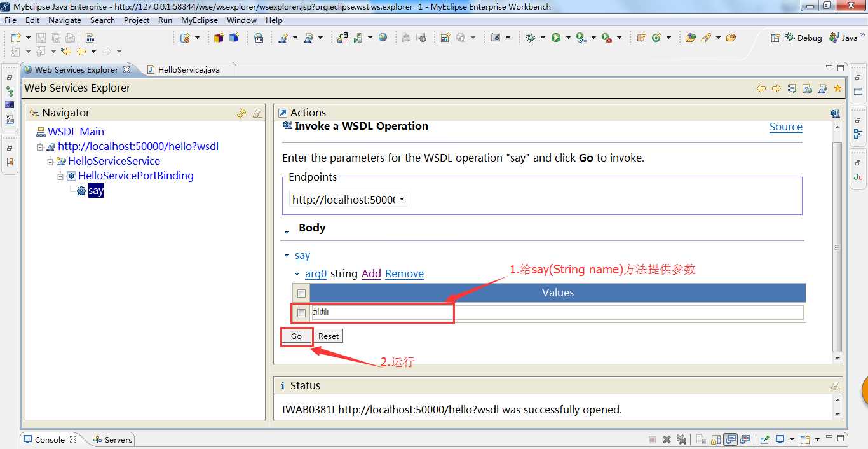Click the New Java Class icon
Image resolution: width=868 pixels, height=449 pixels.
click(x=656, y=38)
